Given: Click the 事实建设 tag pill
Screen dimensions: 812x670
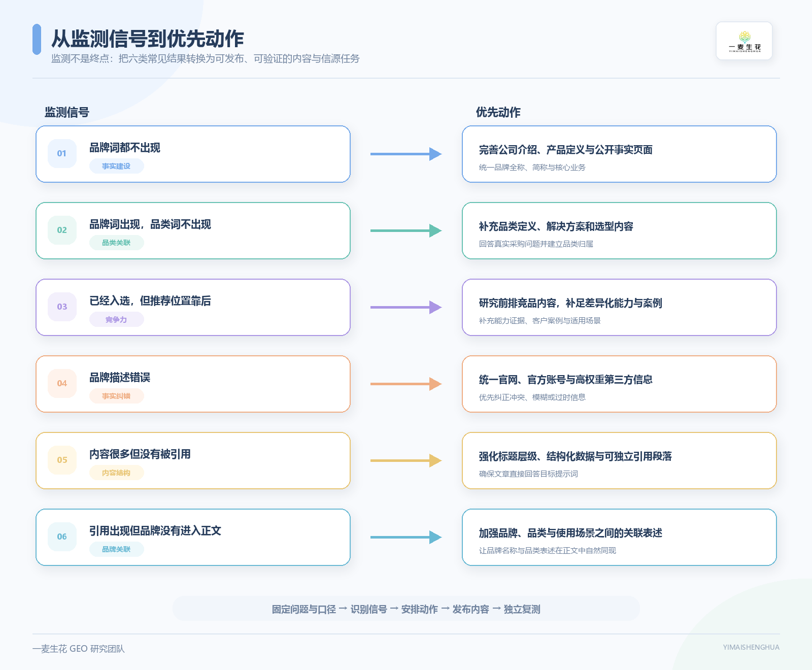Looking at the screenshot, I should [x=116, y=166].
